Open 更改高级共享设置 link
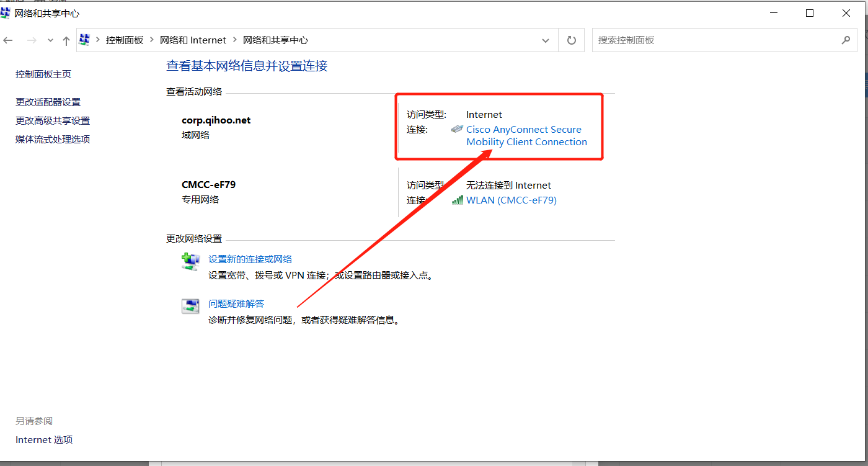The height and width of the screenshot is (466, 868). pos(53,120)
